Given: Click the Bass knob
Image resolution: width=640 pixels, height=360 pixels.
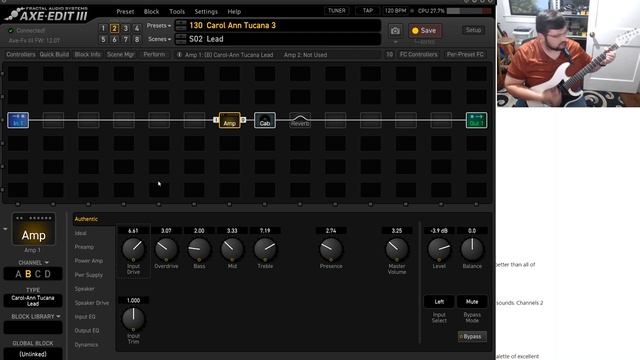Looking at the screenshot, I should click(x=199, y=249).
